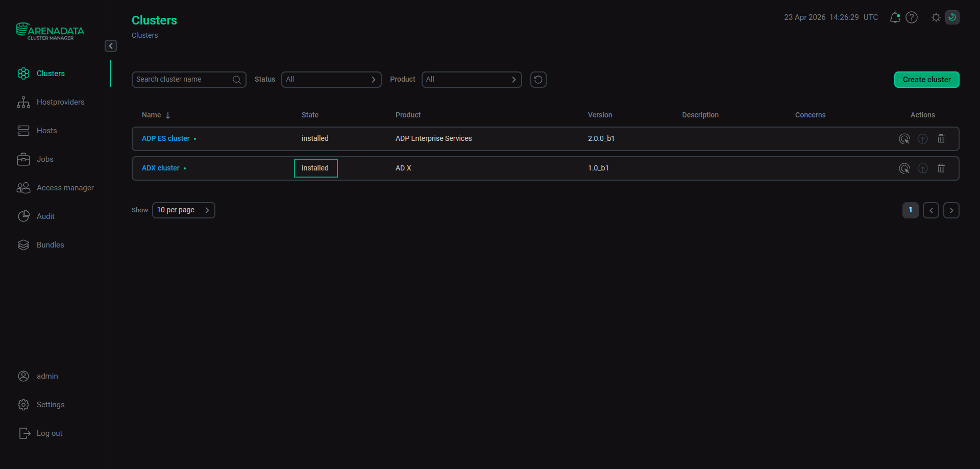Click the Arenadata Cluster Manager logo
Image resolution: width=980 pixels, height=469 pixels.
50,31
